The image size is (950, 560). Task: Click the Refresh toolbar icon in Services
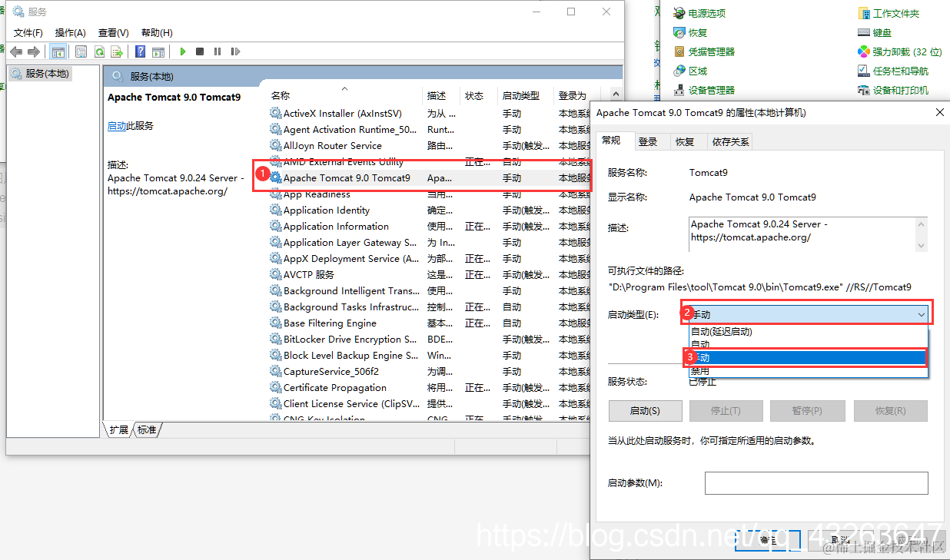(99, 51)
